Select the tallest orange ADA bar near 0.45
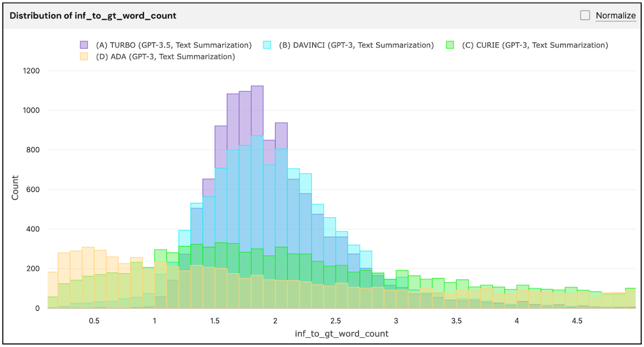Image resolution: width=644 pixels, height=347 pixels. pyautogui.click(x=88, y=278)
